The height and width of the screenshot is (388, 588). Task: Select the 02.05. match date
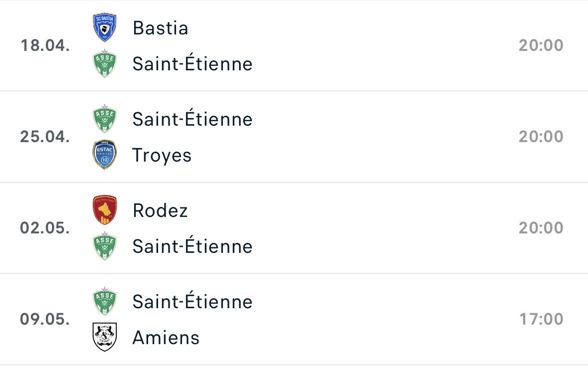point(45,228)
